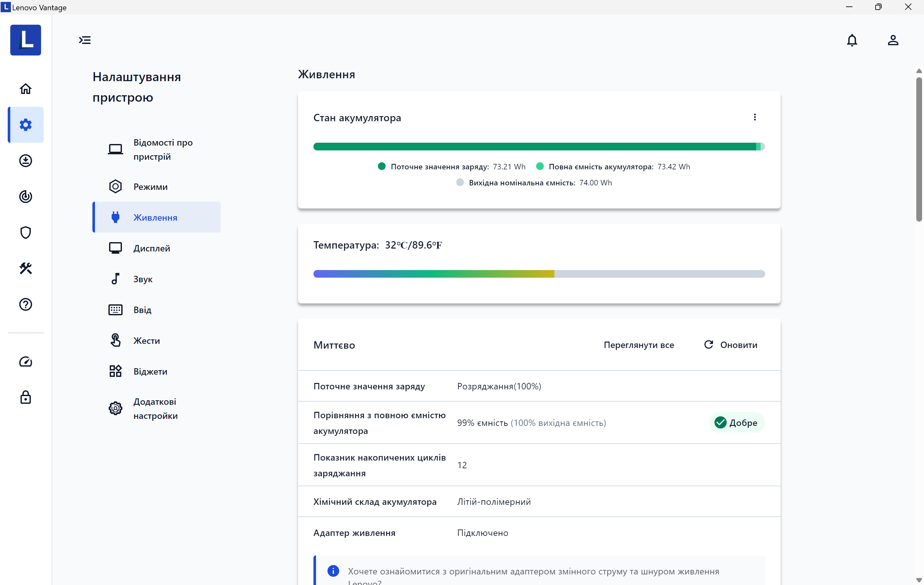Click the system update download icon
924x585 pixels.
(26, 161)
